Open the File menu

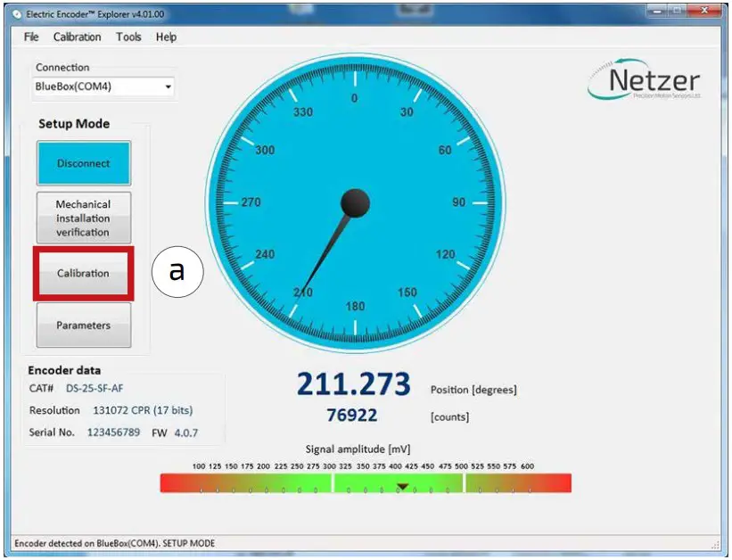31,37
